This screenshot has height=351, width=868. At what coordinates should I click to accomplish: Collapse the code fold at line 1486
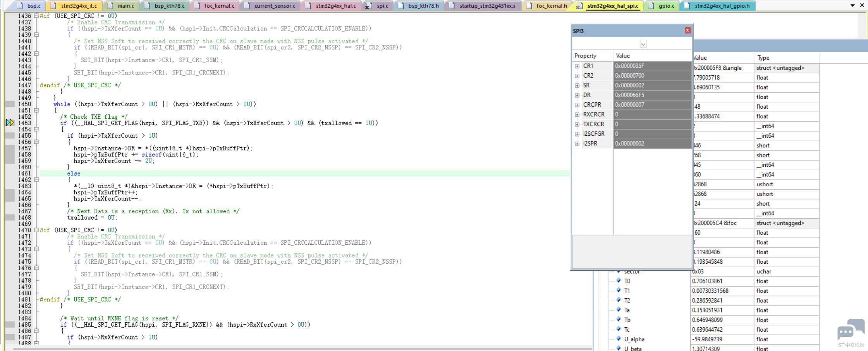click(x=36, y=331)
